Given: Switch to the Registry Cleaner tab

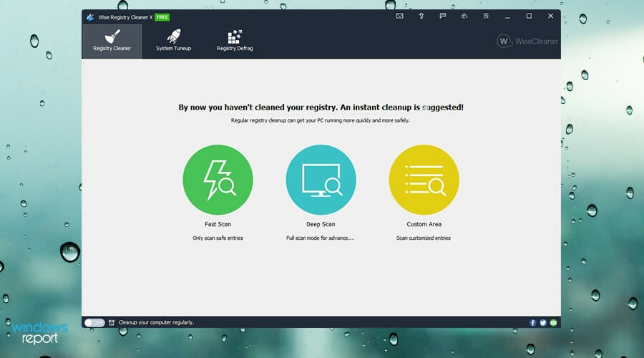Looking at the screenshot, I should [112, 41].
